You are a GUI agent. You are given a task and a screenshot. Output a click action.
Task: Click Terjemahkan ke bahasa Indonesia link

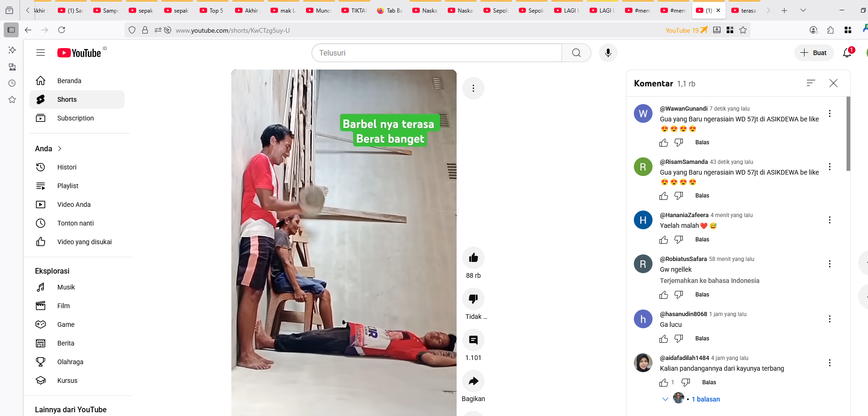tap(709, 281)
